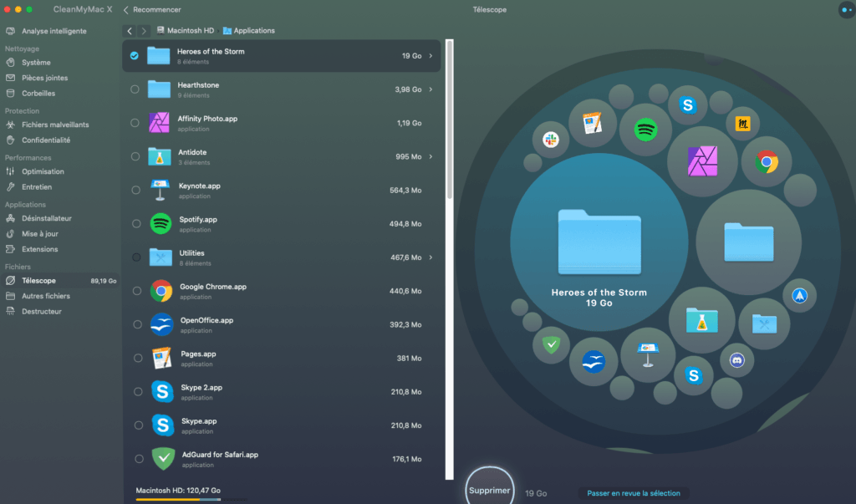Screen dimensions: 856x504
Task: Click the Pages bubble in the map
Action: (593, 122)
